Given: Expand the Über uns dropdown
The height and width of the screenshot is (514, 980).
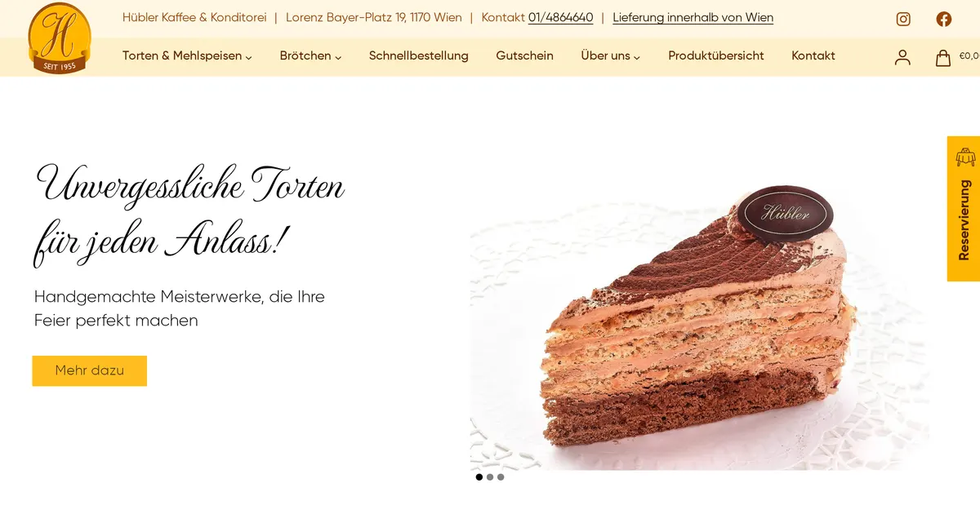Looking at the screenshot, I should coord(610,55).
